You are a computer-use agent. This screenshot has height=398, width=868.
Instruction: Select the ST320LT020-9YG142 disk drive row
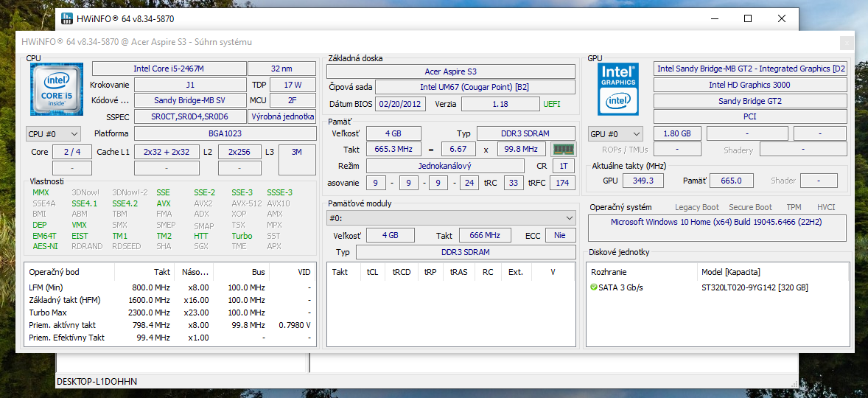(755, 287)
